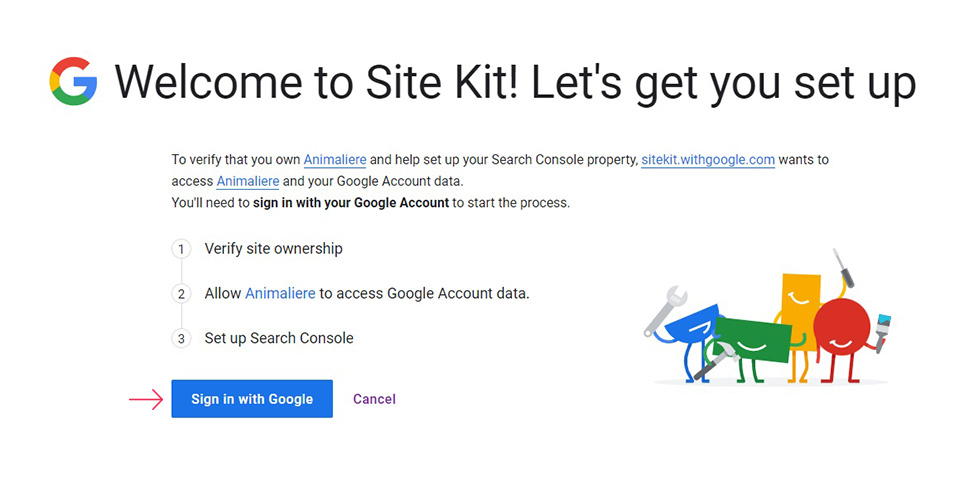969x485 pixels.
Task: Click the red arrow pointing to Sign in
Action: click(146, 400)
